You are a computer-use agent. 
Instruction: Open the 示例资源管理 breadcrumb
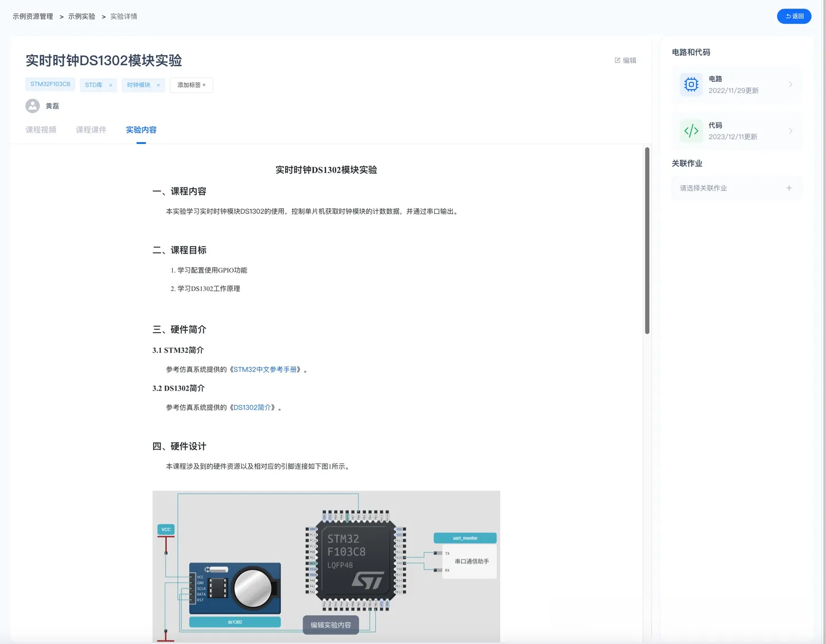coord(33,17)
